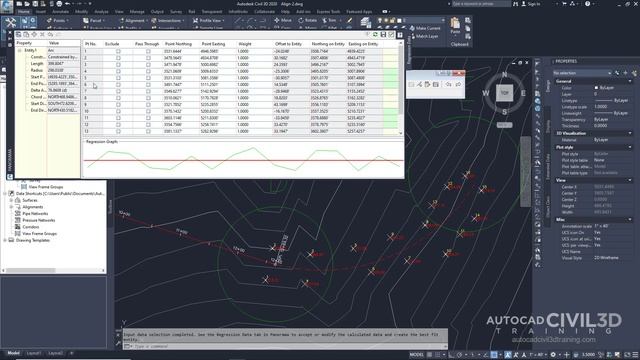Expand the Surfaces node in Toolspace tree
640x360 pixels.
pos(11,200)
